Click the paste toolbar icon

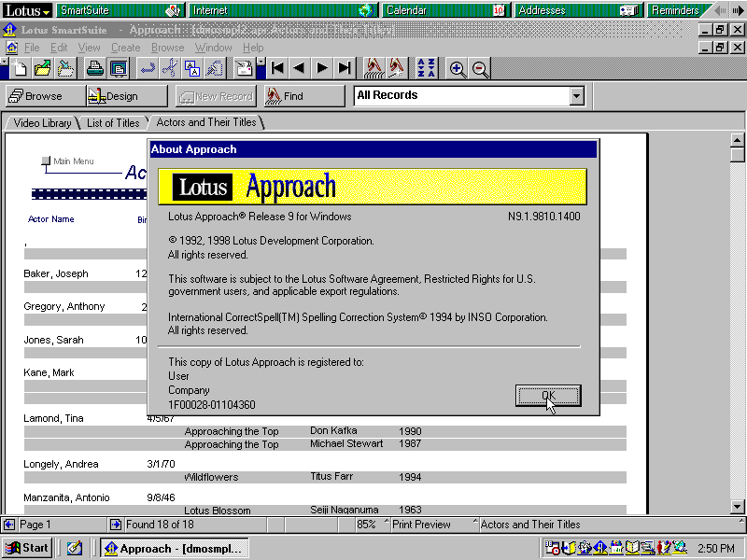(215, 68)
